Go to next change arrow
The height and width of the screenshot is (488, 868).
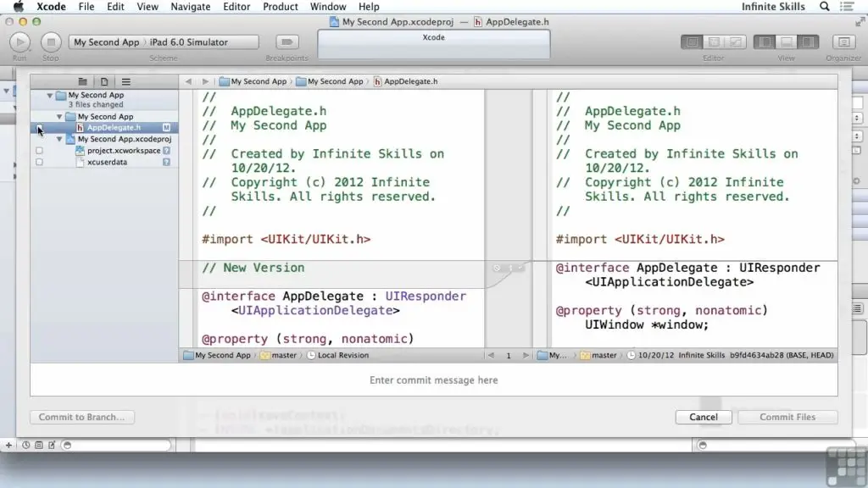coord(526,355)
